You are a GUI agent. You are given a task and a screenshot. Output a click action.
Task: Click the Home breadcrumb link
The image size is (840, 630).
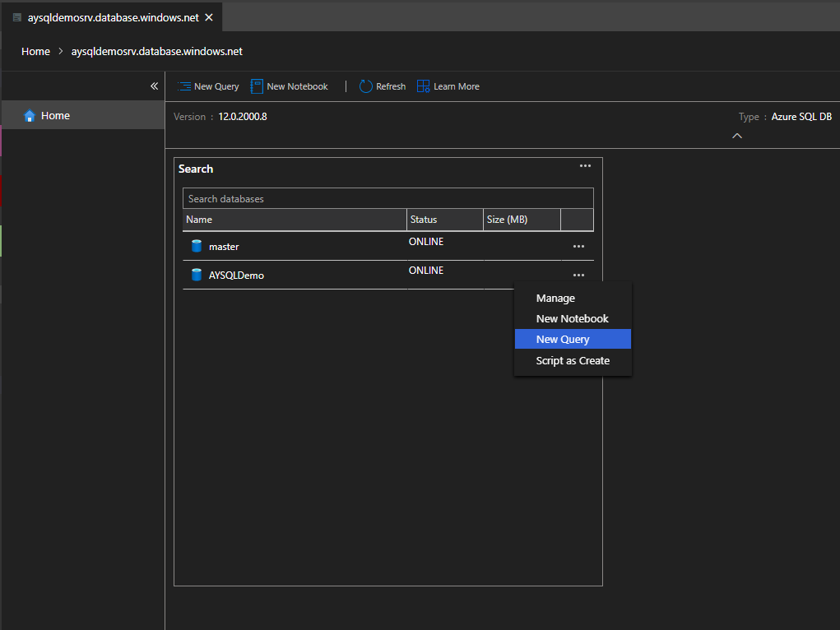(x=35, y=51)
